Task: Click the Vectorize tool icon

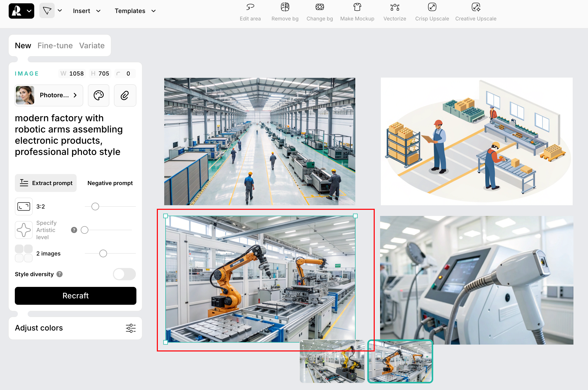Action: point(395,7)
